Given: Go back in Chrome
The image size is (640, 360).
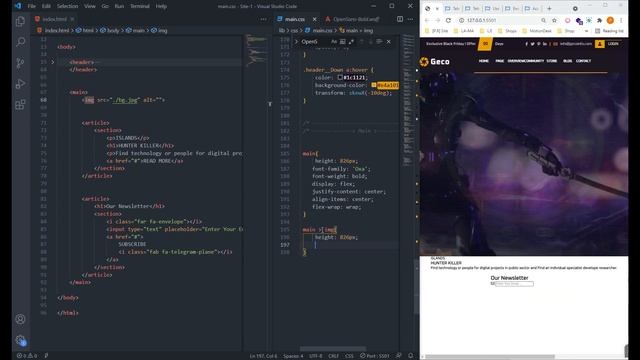Looking at the screenshot, I should point(427,20).
